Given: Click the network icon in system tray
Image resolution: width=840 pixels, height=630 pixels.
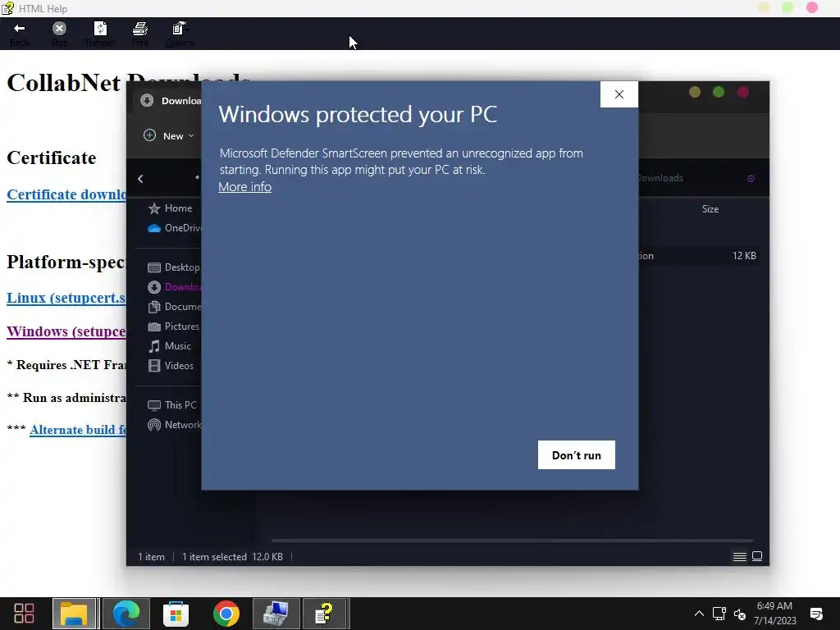Looking at the screenshot, I should point(719,614).
